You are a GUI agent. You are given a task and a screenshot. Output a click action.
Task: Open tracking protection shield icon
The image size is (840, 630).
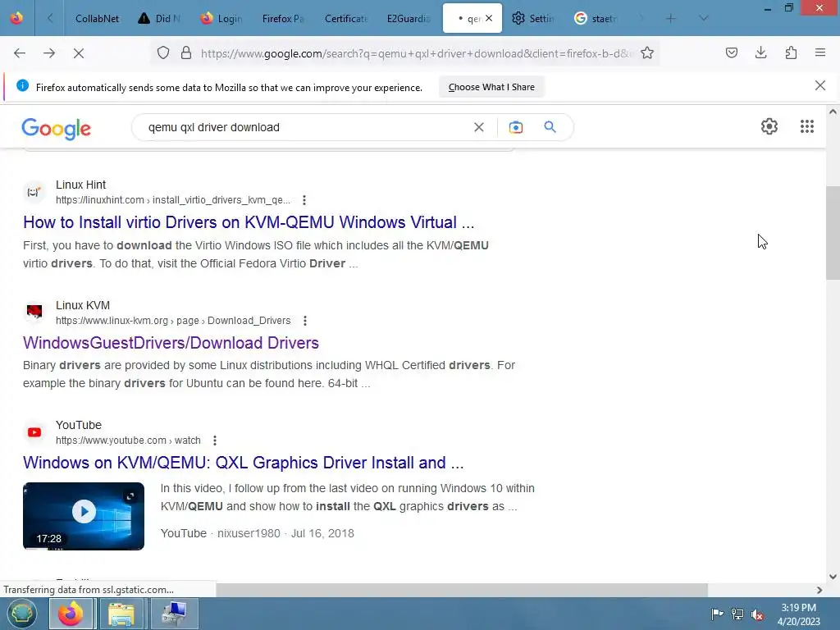click(x=163, y=53)
